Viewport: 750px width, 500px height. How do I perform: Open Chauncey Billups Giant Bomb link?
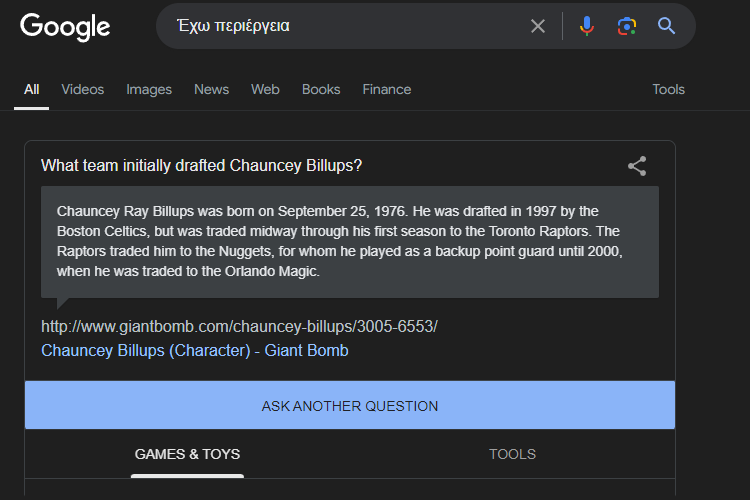(195, 351)
